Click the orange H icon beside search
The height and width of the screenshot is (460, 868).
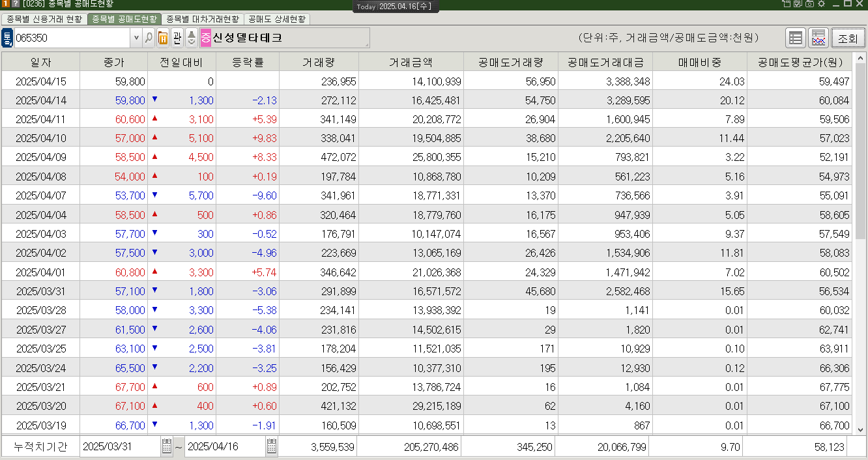[x=163, y=38]
